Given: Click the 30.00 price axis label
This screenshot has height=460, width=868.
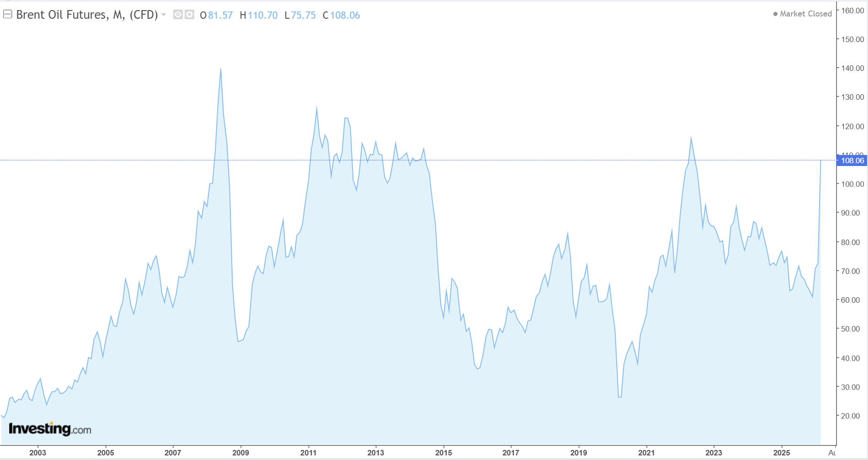Looking at the screenshot, I should (x=851, y=387).
